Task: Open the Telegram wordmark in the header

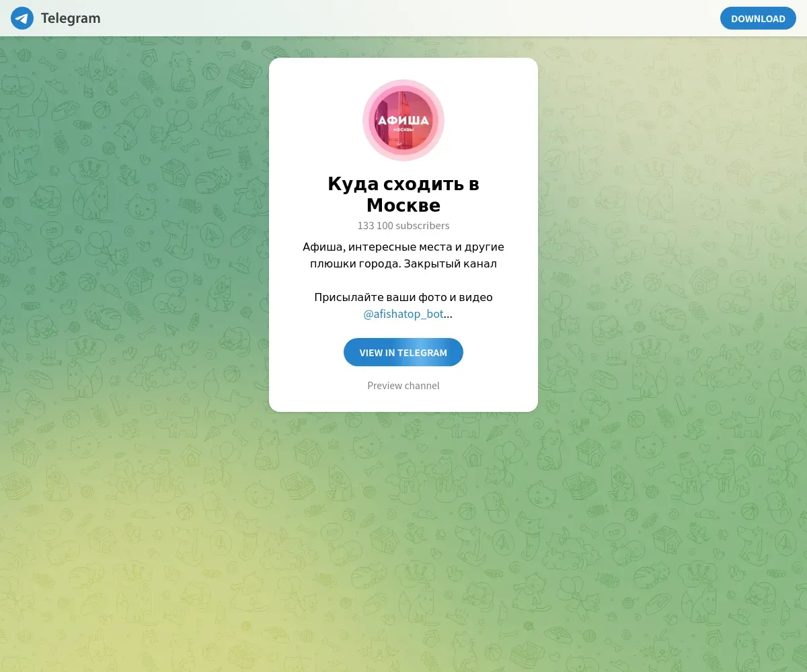Action: 71,18
